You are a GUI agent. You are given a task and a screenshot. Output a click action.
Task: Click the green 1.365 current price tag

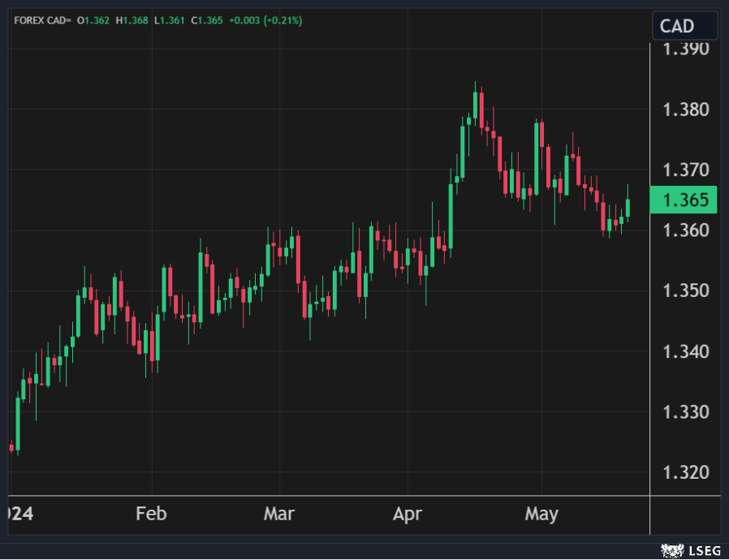point(685,200)
